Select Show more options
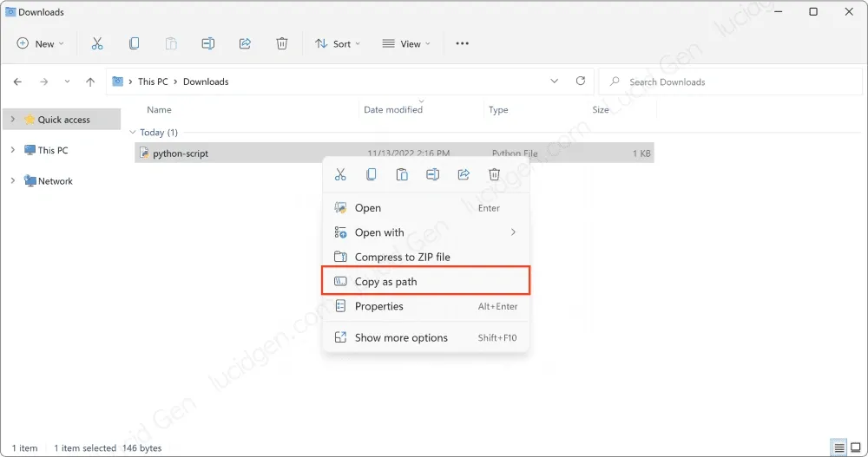 [x=425, y=337]
